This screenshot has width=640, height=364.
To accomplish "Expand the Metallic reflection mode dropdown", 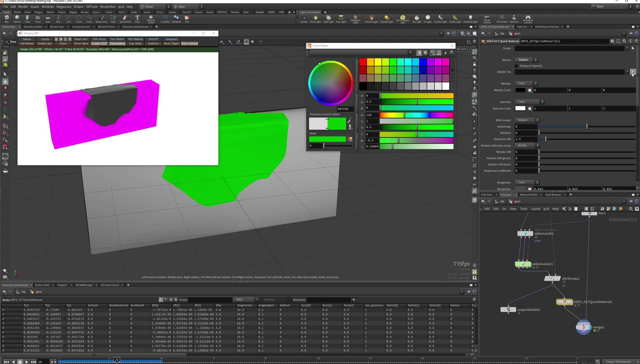I will point(527,145).
